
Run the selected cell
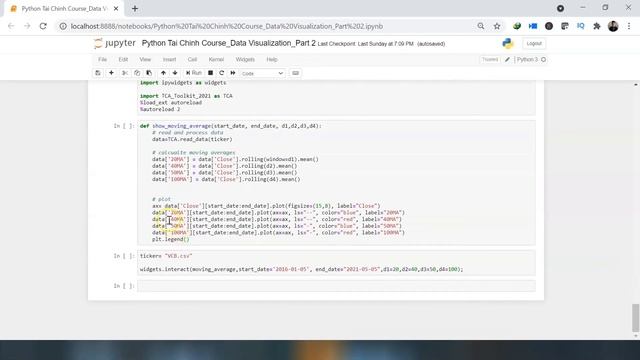(x=194, y=73)
